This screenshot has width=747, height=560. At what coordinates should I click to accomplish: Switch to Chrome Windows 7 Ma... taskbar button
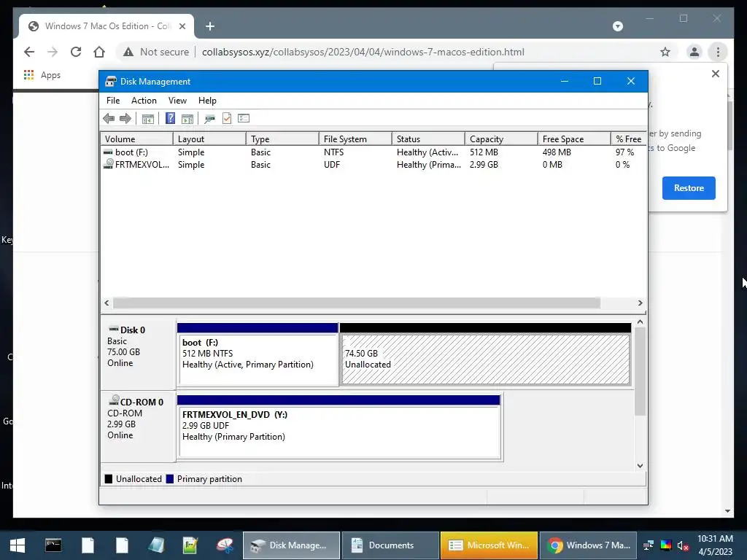(589, 545)
